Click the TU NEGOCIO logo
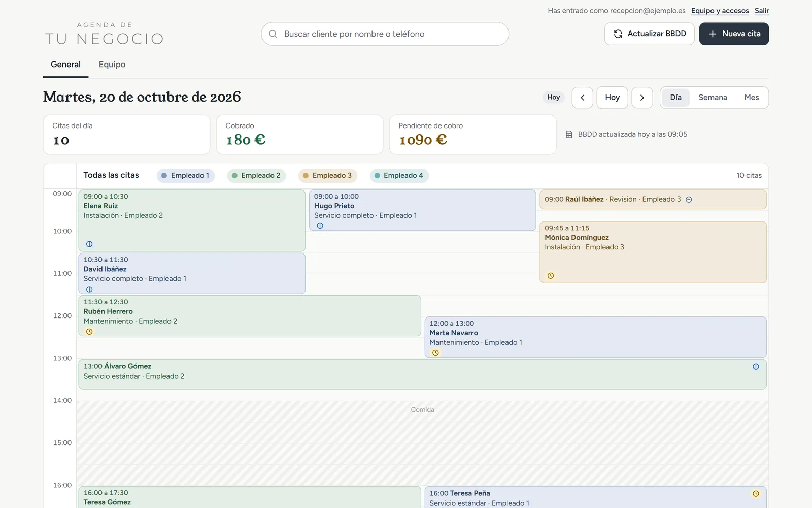This screenshot has width=812, height=508. (x=104, y=34)
